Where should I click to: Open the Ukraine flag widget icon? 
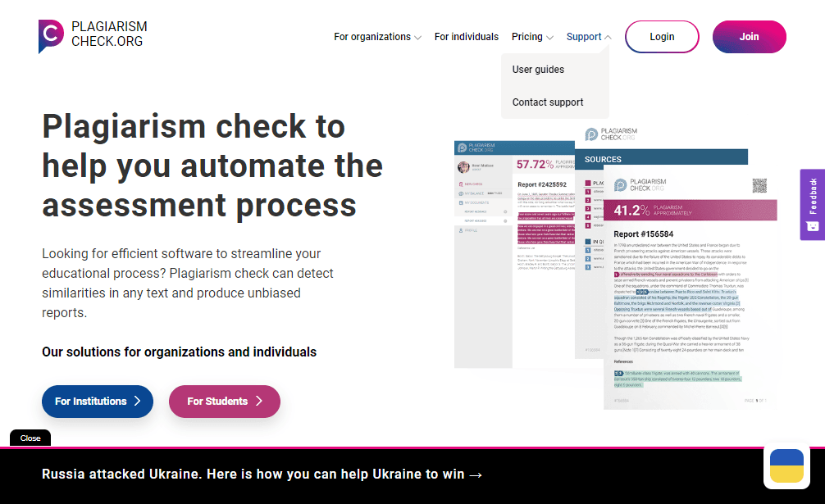click(x=786, y=466)
